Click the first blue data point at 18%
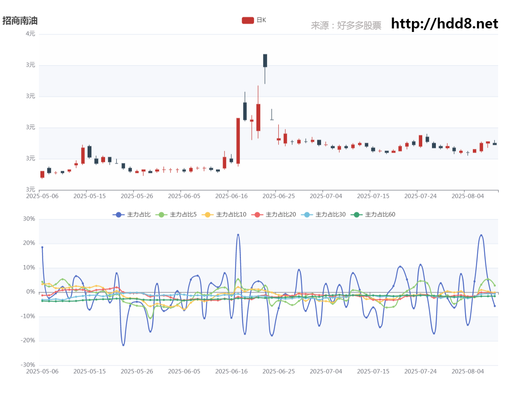532x404 pixels. pos(42,247)
